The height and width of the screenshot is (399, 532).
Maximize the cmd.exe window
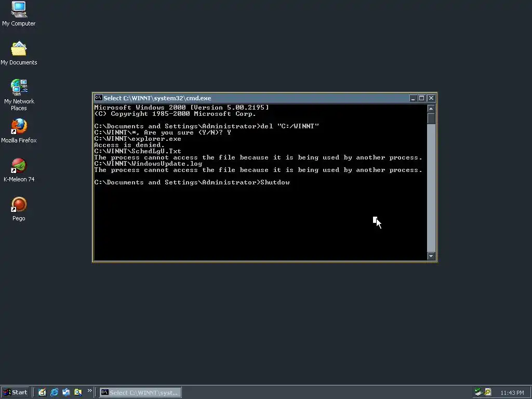coord(421,98)
